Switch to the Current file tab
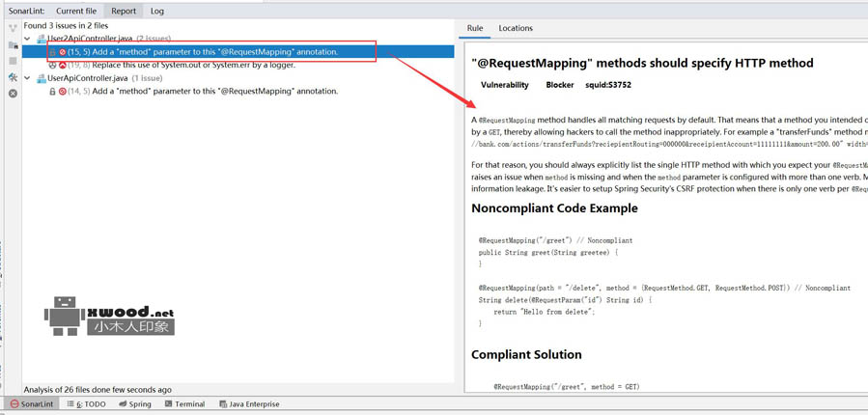This screenshot has height=415, width=868. point(76,11)
